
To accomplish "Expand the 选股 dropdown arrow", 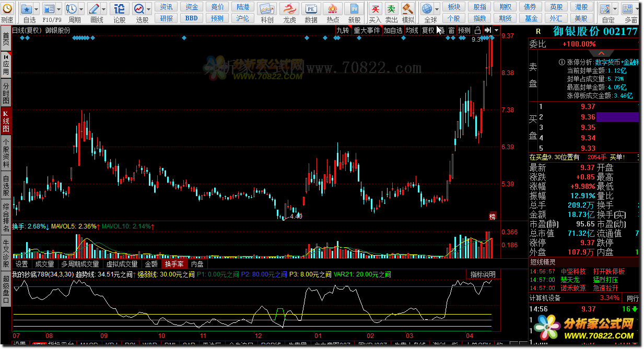I will coord(149,9).
